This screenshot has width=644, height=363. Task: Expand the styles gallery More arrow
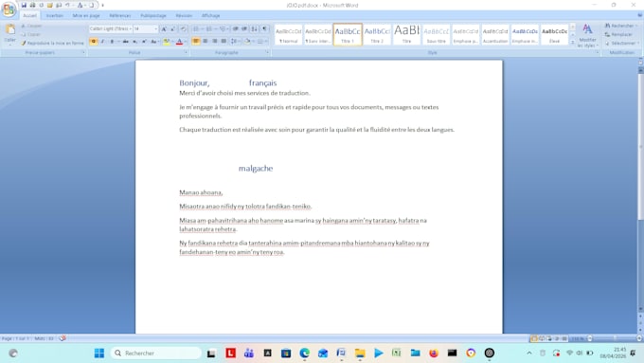click(573, 43)
